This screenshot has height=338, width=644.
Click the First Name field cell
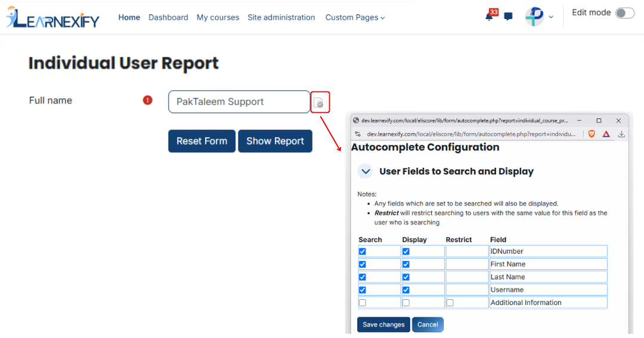point(549,264)
